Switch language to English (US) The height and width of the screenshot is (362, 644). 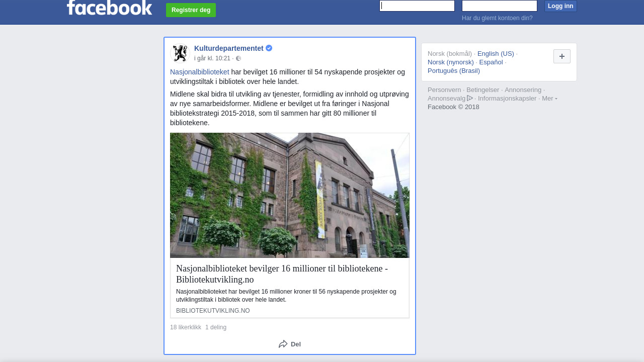(x=496, y=54)
